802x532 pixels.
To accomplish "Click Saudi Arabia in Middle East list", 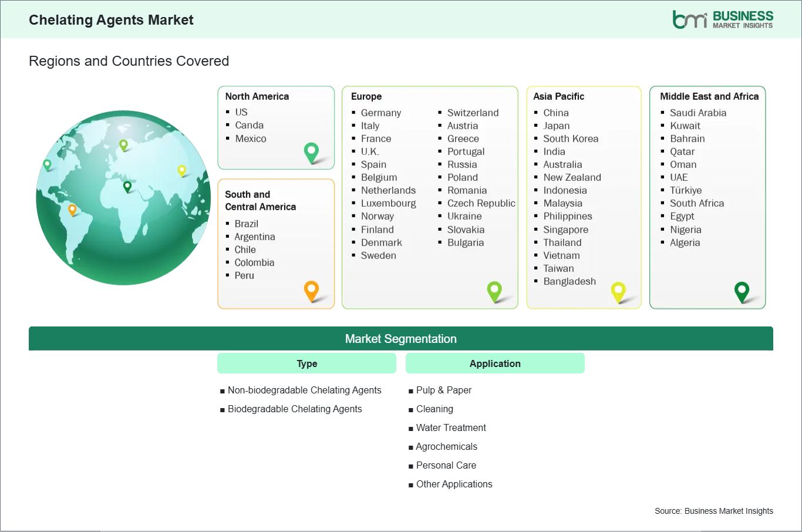I will (x=697, y=113).
